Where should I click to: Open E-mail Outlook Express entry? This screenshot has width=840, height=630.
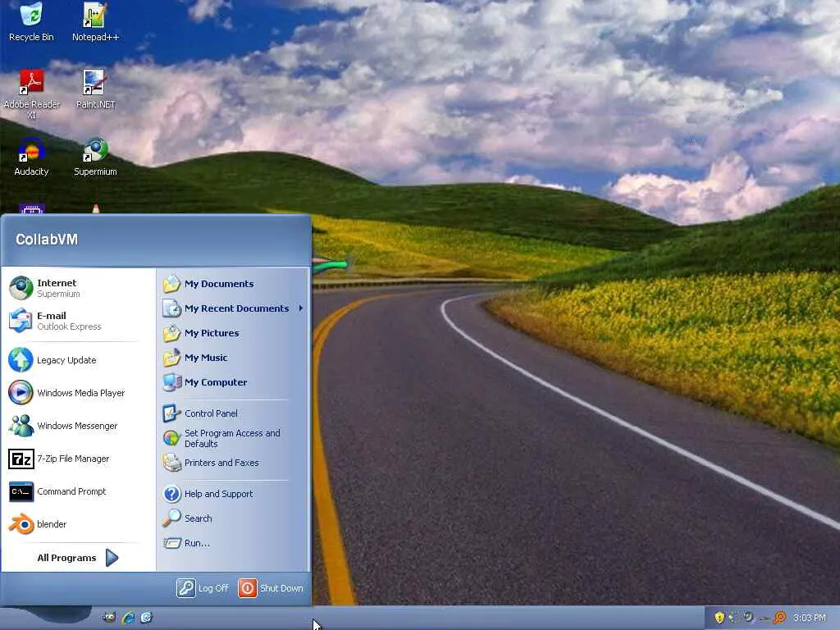point(78,321)
